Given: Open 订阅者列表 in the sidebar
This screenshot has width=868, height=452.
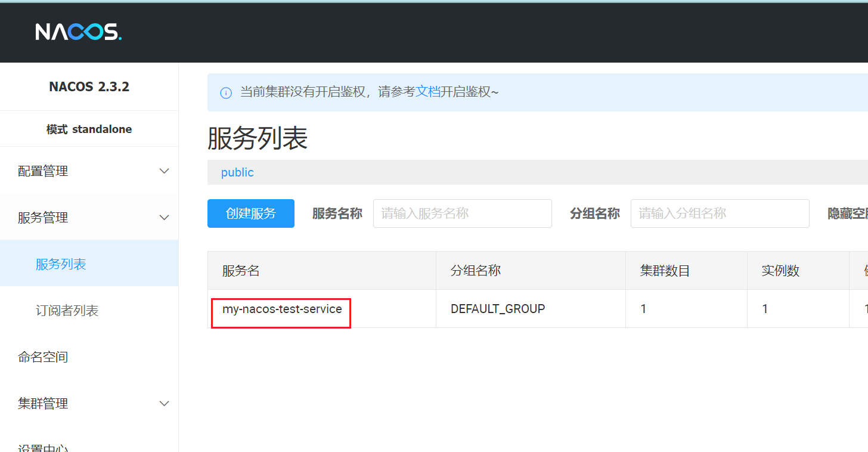Looking at the screenshot, I should coord(89,310).
